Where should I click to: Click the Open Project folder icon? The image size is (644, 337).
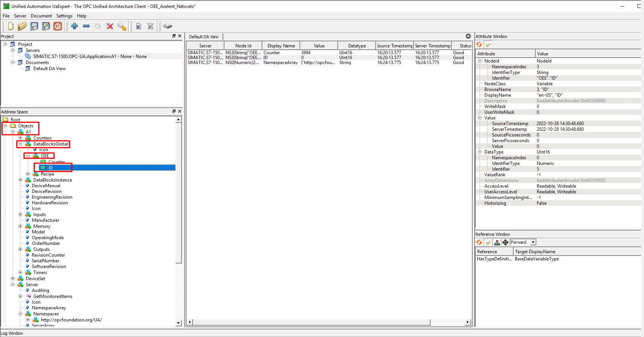(x=22, y=26)
